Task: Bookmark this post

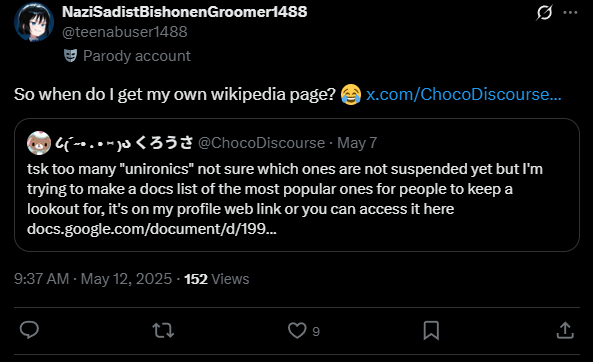Action: click(431, 330)
